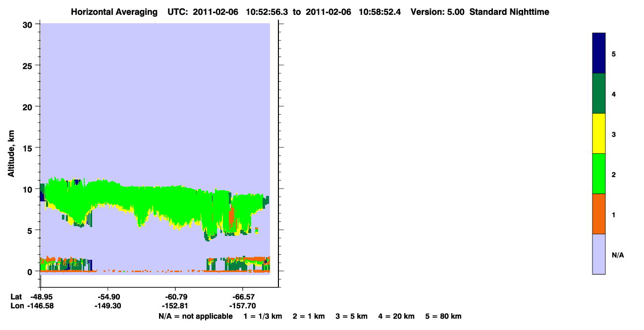Click 'Version: 5.00' text in title
The image size is (644, 330).
point(437,12)
